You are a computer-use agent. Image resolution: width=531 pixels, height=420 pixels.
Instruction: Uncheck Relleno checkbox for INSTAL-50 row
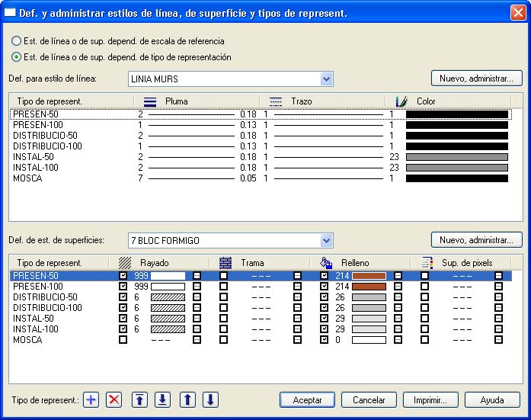coord(324,319)
